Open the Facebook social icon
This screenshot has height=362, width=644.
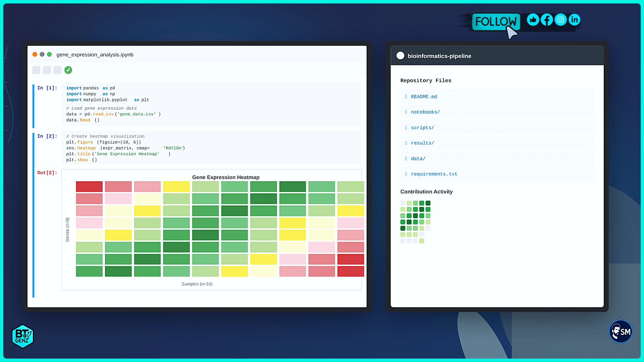coord(547,19)
